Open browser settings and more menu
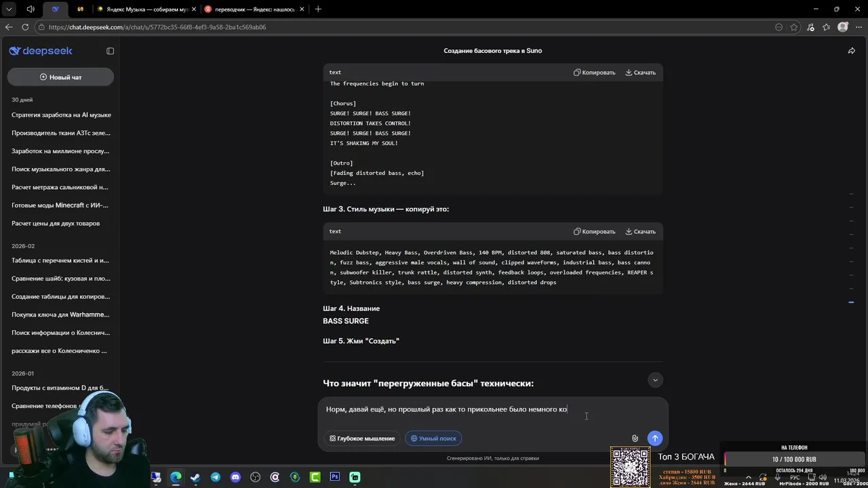 pos(859,27)
